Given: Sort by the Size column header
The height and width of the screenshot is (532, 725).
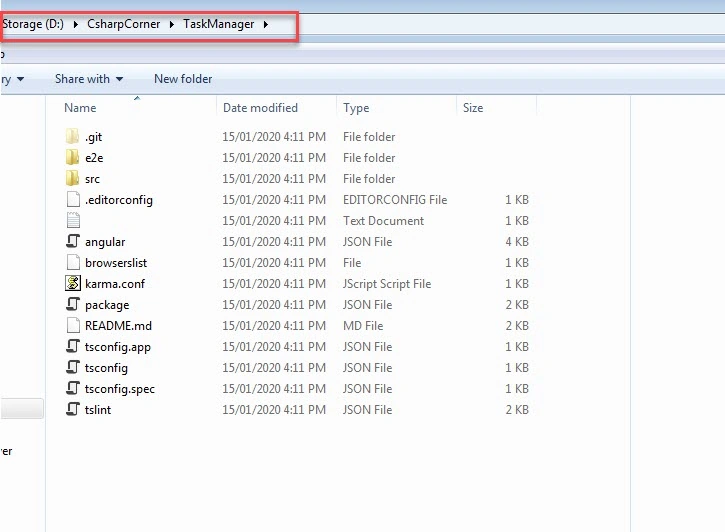Looking at the screenshot, I should click(x=473, y=108).
